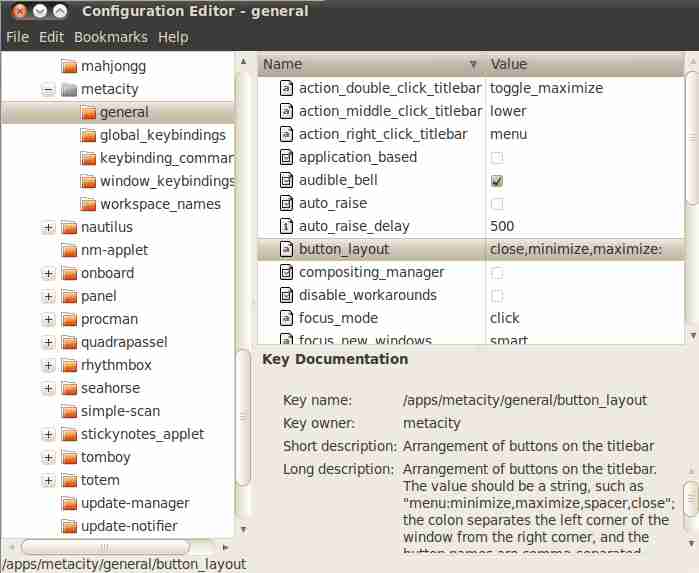Click the audible_bell boolean key icon

(286, 180)
